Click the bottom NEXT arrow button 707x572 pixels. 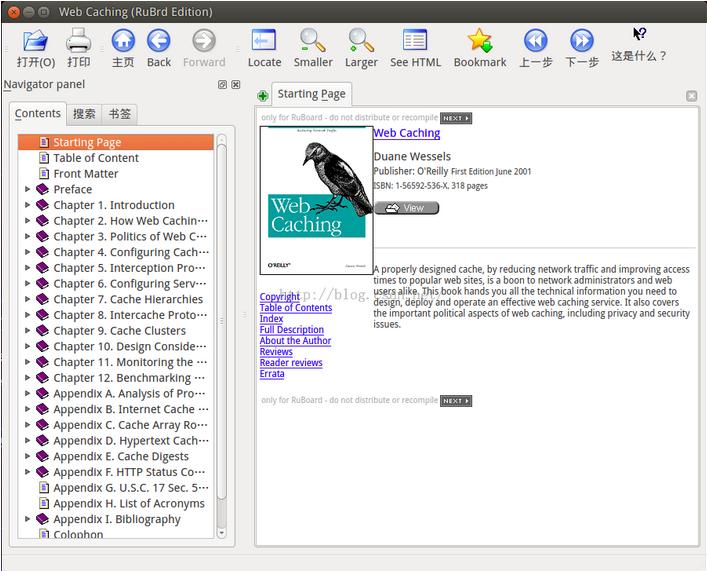click(x=456, y=401)
